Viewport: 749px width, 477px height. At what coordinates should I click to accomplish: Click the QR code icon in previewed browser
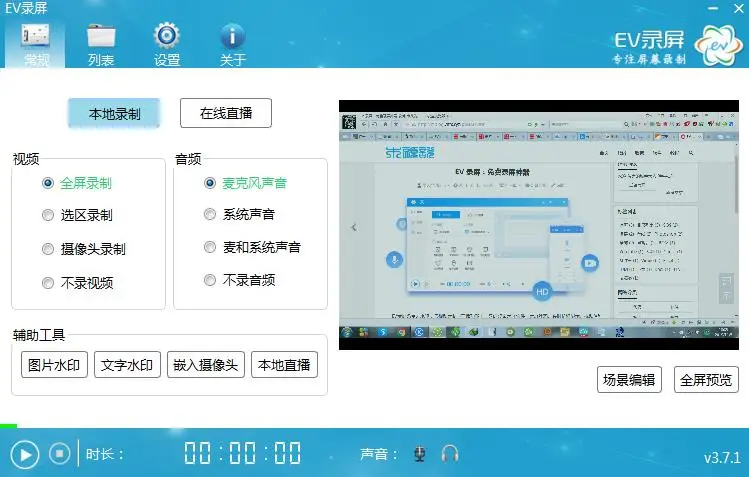349,122
